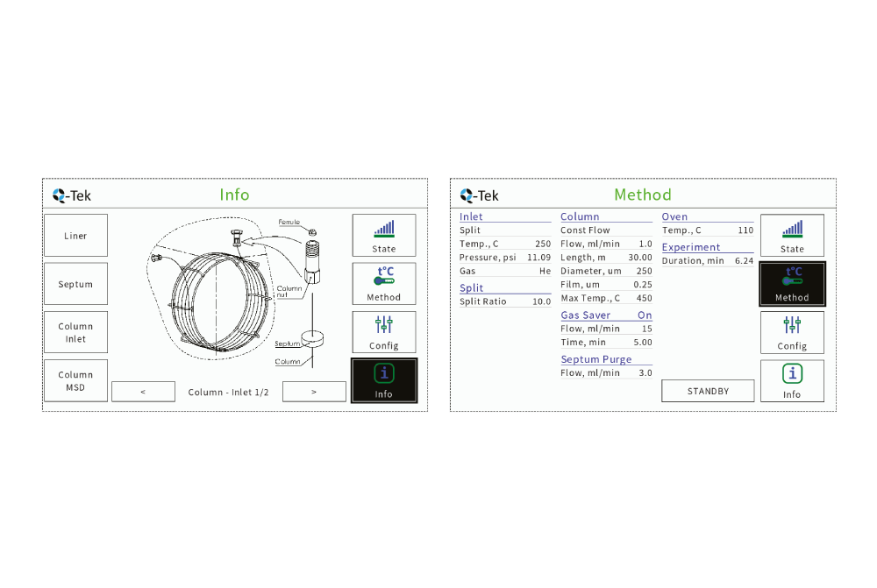The width and height of the screenshot is (877, 588).
Task: Go to previous info page arrow
Action: (143, 392)
